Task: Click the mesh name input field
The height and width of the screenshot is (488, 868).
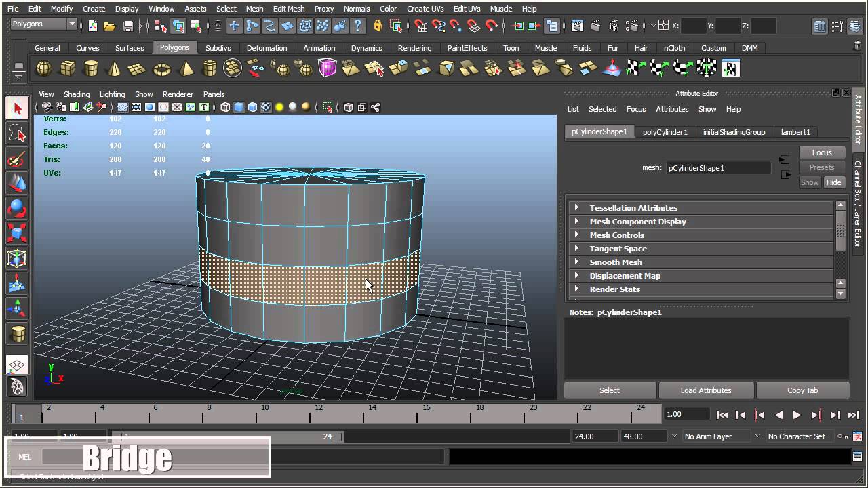Action: 718,168
